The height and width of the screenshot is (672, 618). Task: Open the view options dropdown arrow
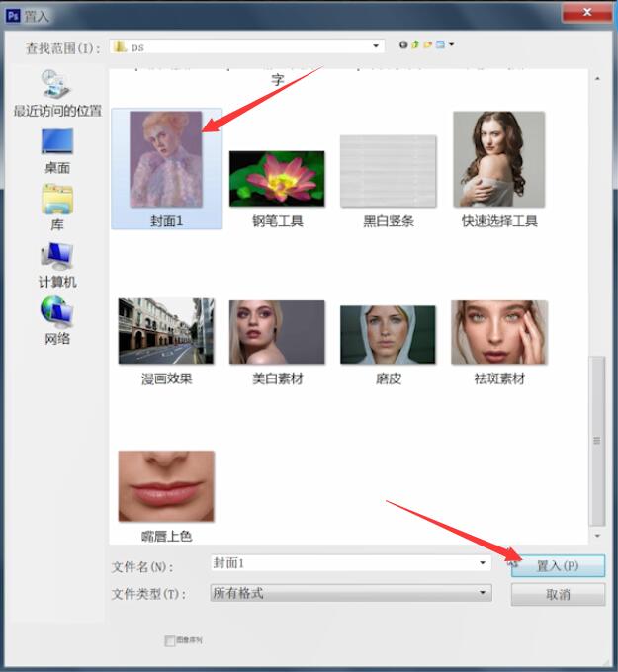[x=451, y=44]
